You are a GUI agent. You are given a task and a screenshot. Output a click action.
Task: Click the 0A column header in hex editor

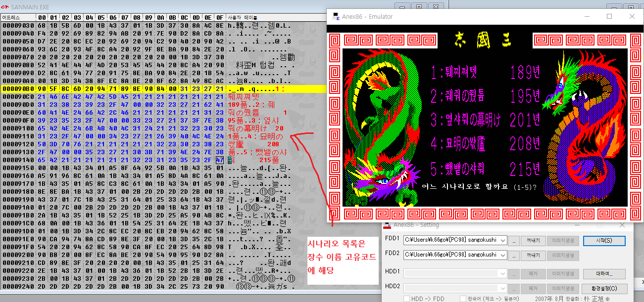160,17
